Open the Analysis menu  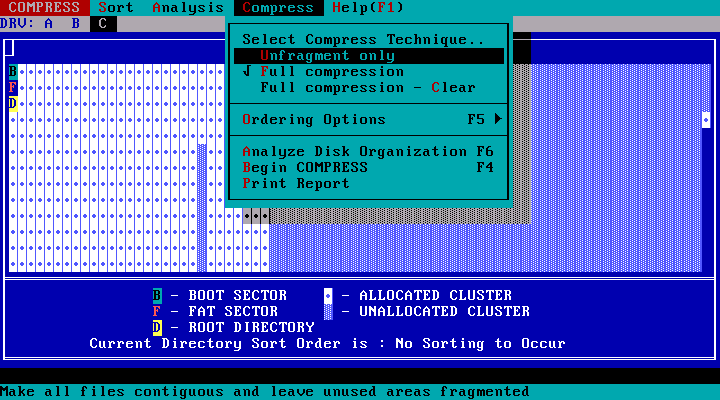click(188, 8)
